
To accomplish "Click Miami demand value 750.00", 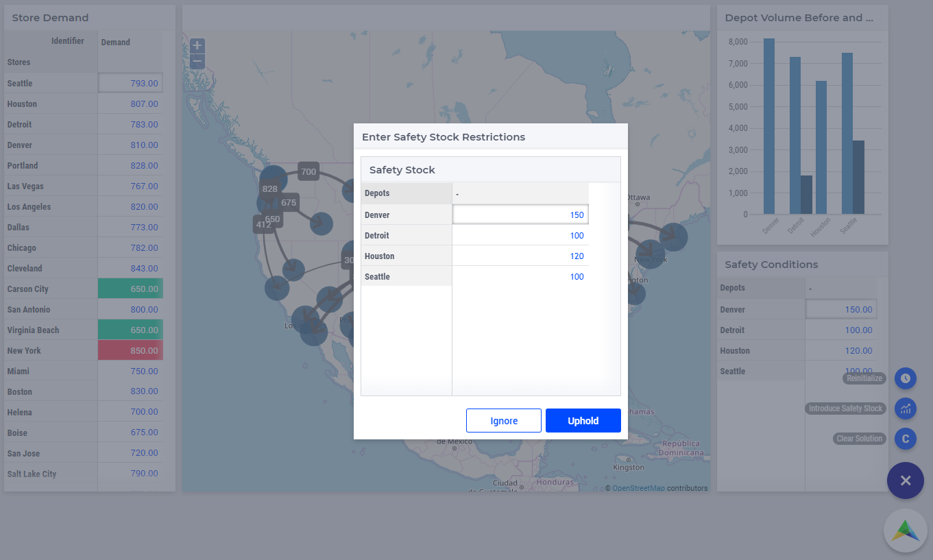I will pyautogui.click(x=130, y=371).
